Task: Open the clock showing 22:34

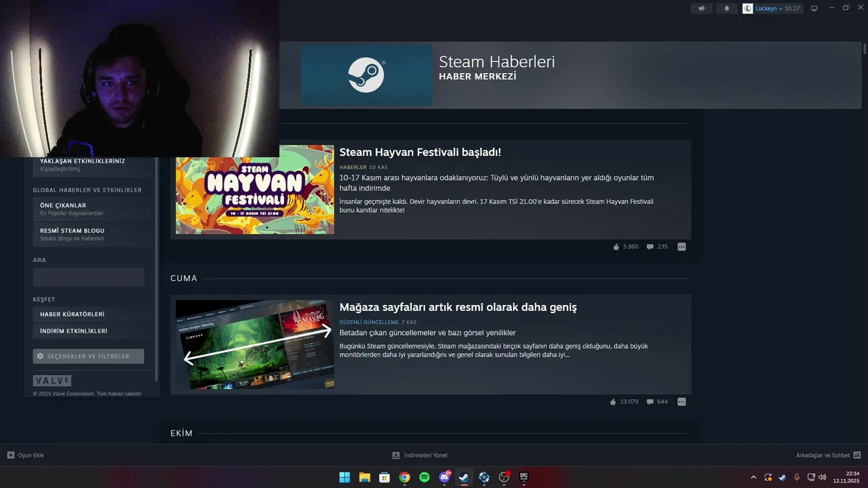Action: point(846,477)
